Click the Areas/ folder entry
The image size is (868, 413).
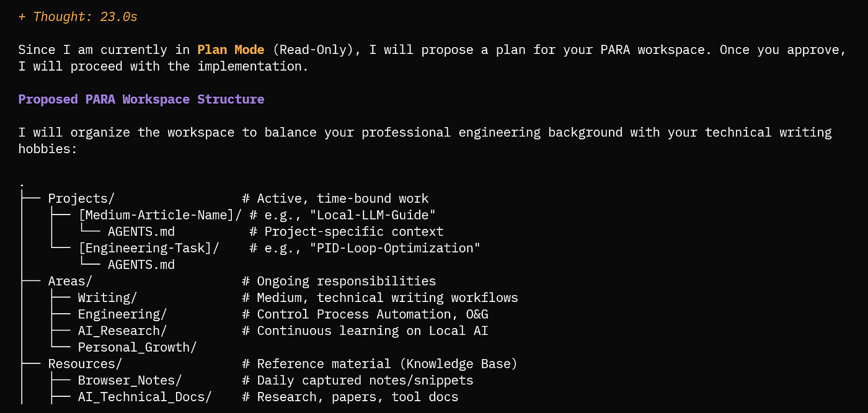[x=70, y=281]
